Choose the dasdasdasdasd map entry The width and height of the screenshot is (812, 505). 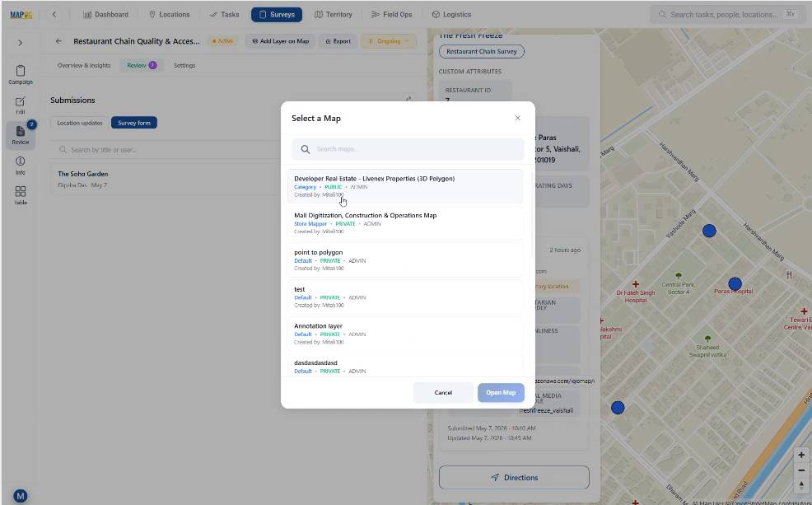coord(405,367)
